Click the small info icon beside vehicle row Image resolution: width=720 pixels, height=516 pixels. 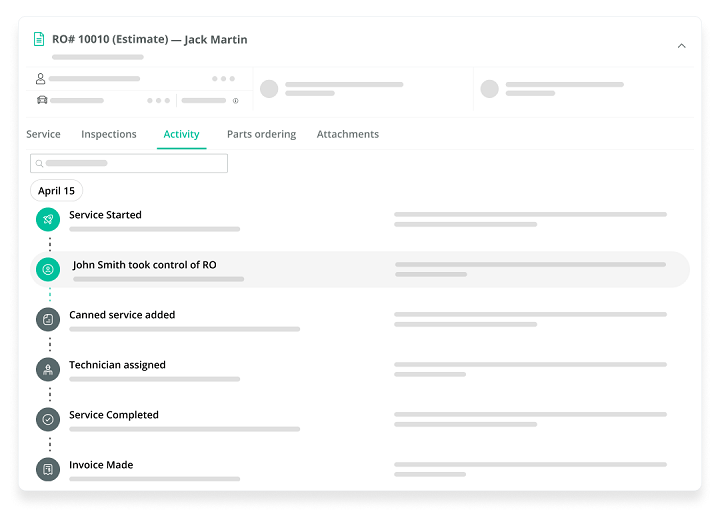pyautogui.click(x=236, y=101)
